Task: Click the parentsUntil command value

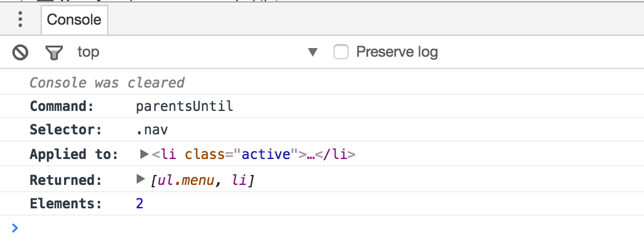Action: coord(185,106)
